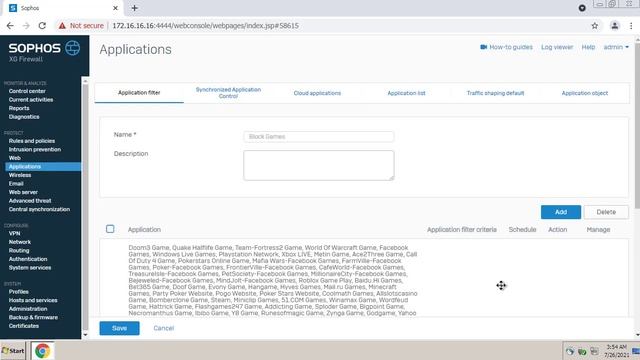
Task: Open the Log viewer link
Action: point(557,47)
